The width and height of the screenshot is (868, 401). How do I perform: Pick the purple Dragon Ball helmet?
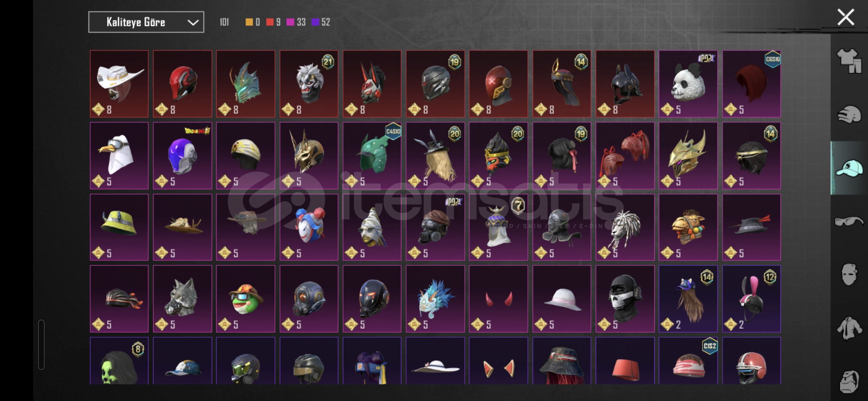coord(183,156)
